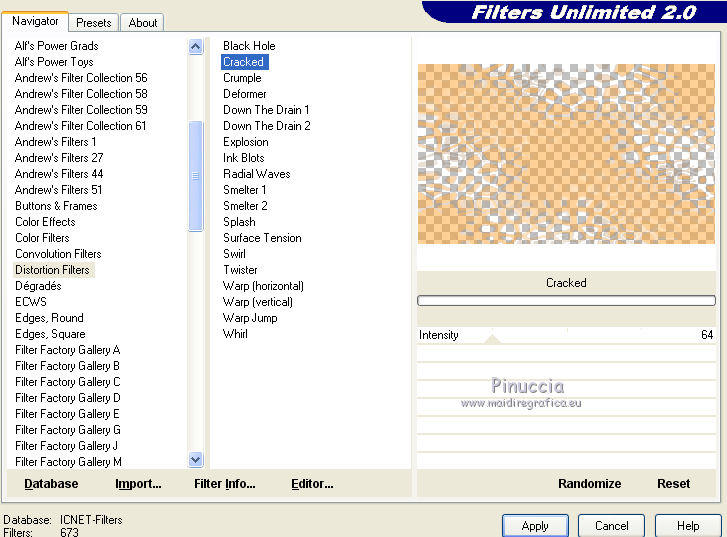Open the Presets tab
Image resolution: width=727 pixels, height=537 pixels.
coord(94,23)
